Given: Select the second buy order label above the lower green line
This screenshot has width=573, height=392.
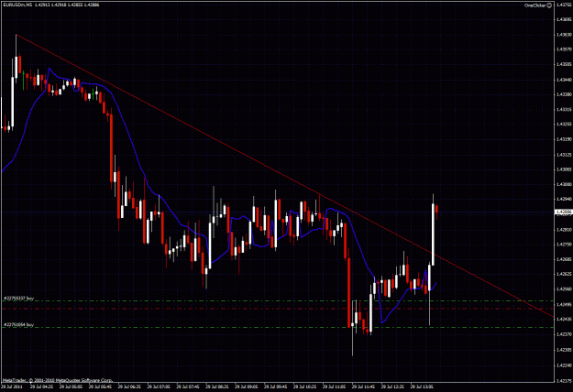Looking at the screenshot, I should click(x=18, y=324).
